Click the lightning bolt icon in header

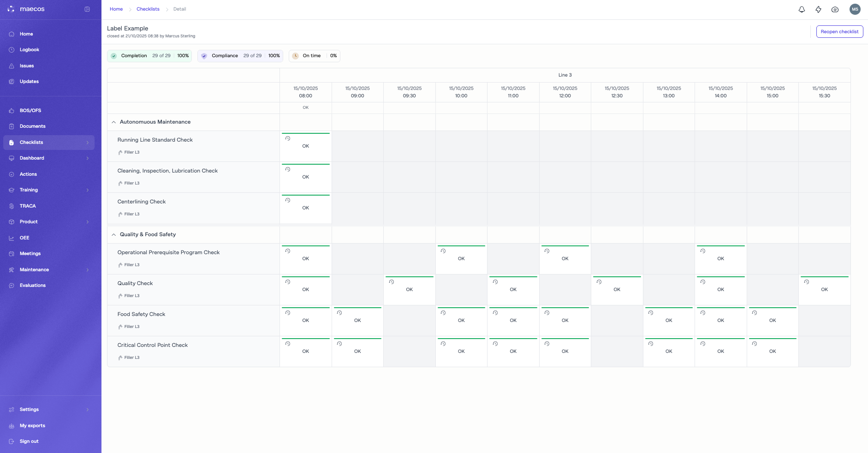pos(818,9)
